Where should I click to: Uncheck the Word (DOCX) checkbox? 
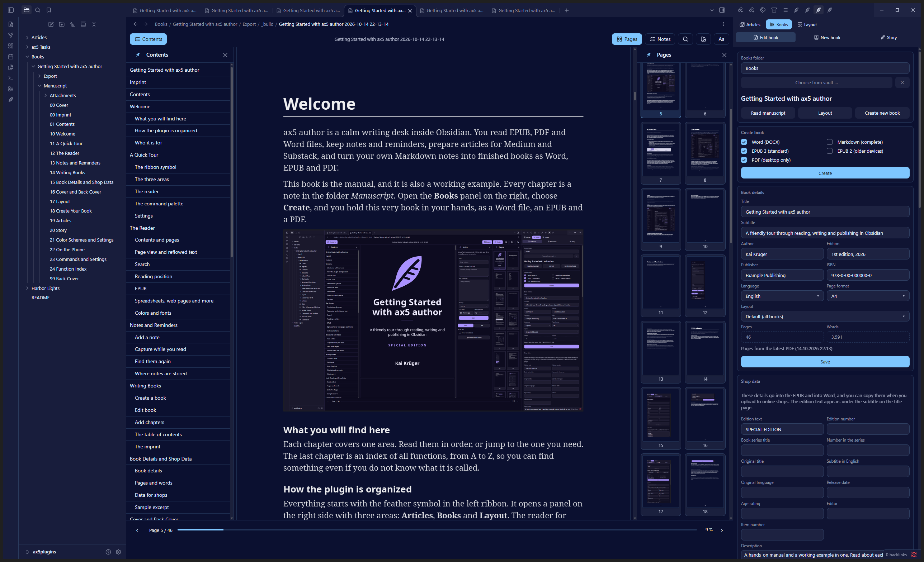pyautogui.click(x=744, y=142)
